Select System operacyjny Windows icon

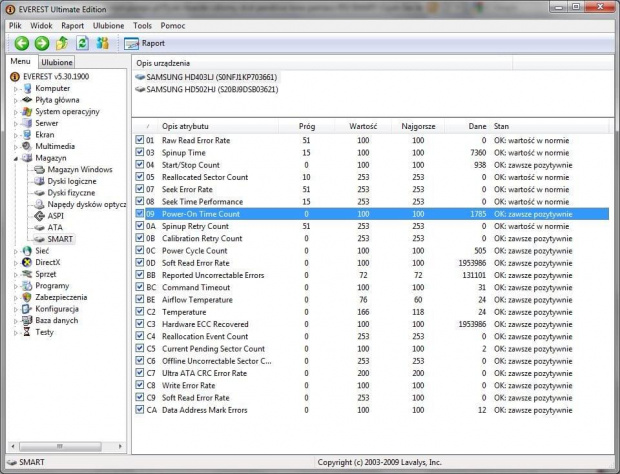[27, 111]
